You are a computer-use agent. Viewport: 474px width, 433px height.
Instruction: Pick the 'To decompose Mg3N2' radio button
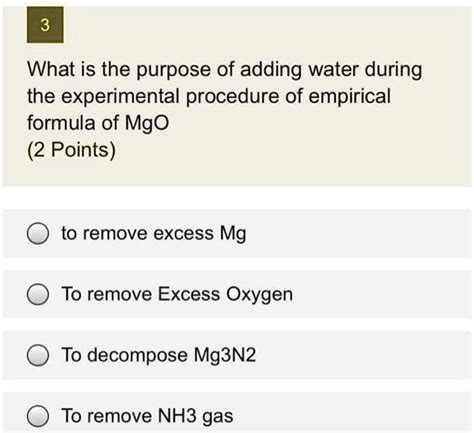38,355
